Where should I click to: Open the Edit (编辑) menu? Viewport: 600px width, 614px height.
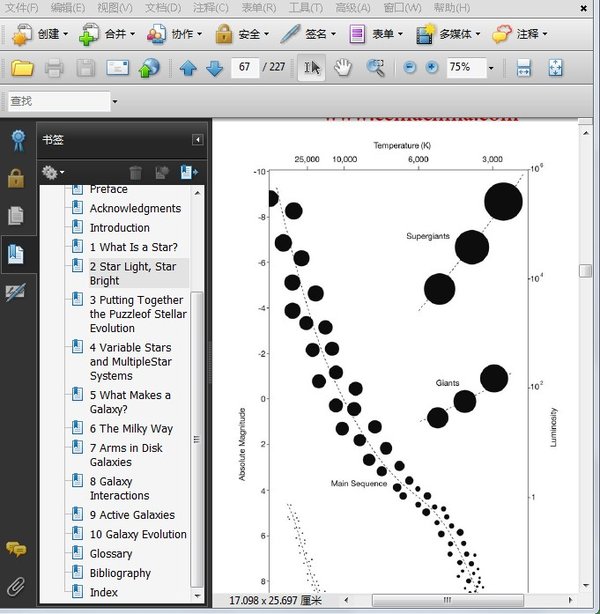click(68, 7)
